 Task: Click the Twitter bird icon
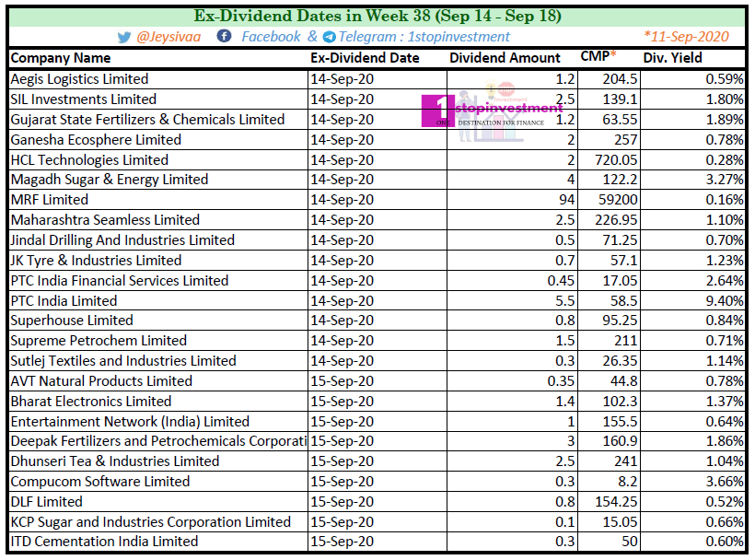tap(123, 37)
